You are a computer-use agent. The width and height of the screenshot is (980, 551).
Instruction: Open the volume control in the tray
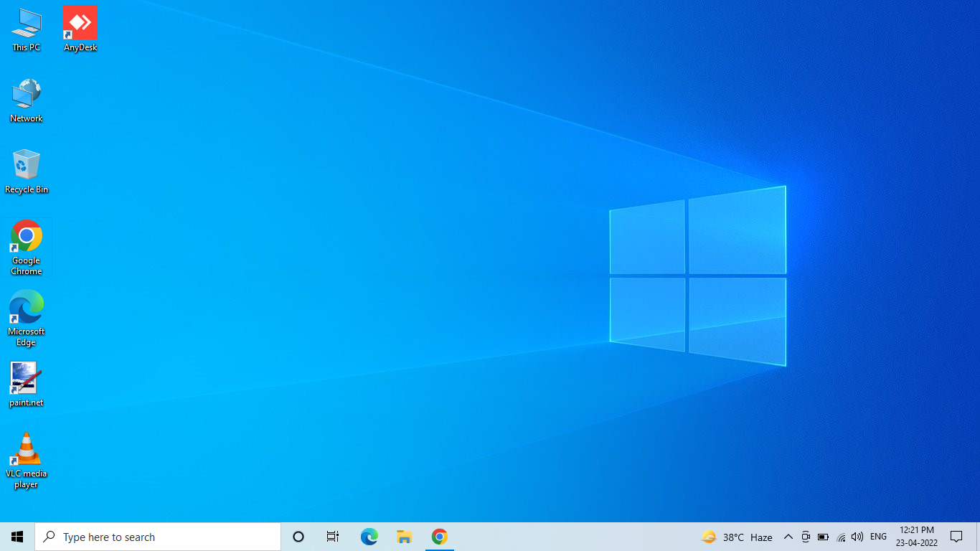click(x=857, y=537)
